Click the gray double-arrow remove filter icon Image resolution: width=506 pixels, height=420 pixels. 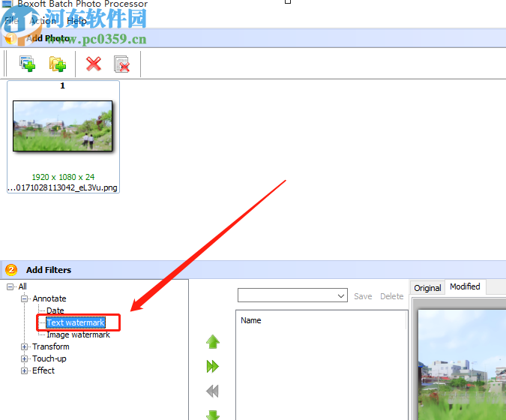click(213, 391)
